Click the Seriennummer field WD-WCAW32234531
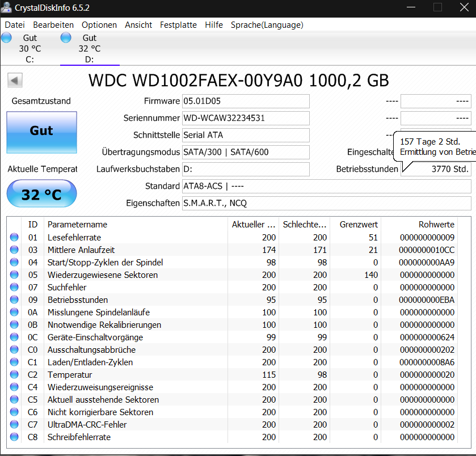Viewport: 476px width, 456px height. (x=246, y=118)
